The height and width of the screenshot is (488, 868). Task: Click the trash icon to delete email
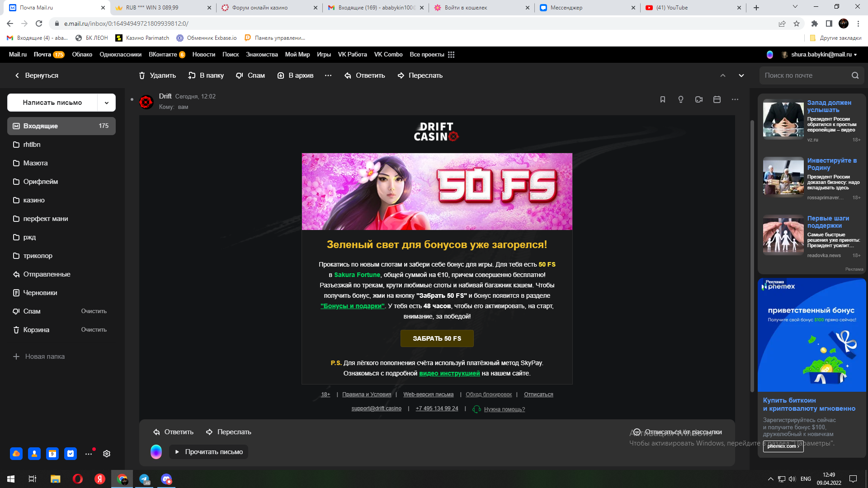pyautogui.click(x=142, y=75)
